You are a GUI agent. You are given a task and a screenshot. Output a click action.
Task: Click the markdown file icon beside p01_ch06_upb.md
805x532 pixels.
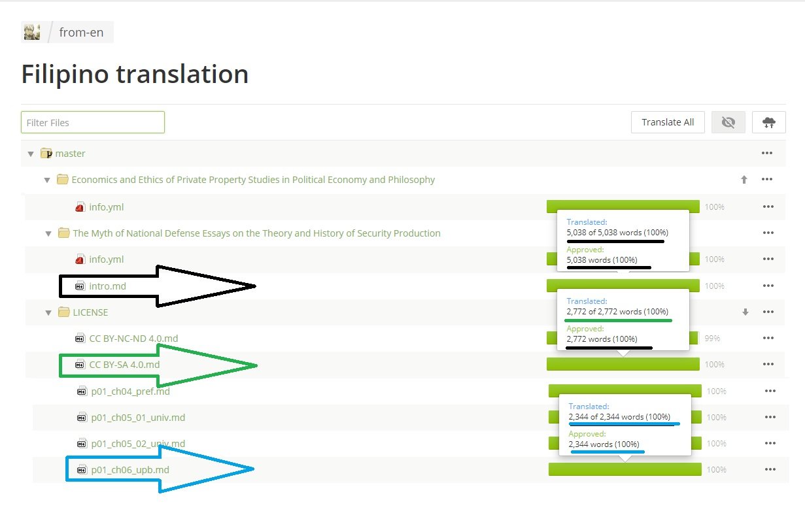(82, 470)
